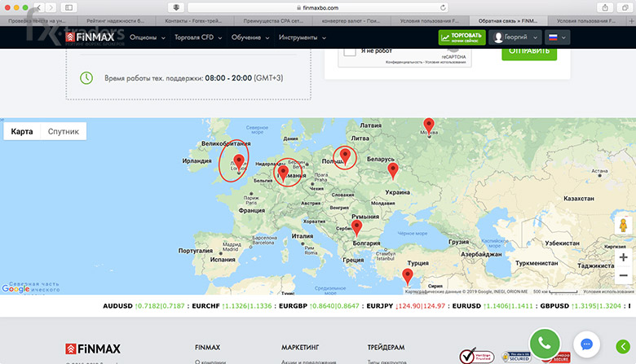
Task: Open a new tab with the plus button
Action: [x=632, y=20]
